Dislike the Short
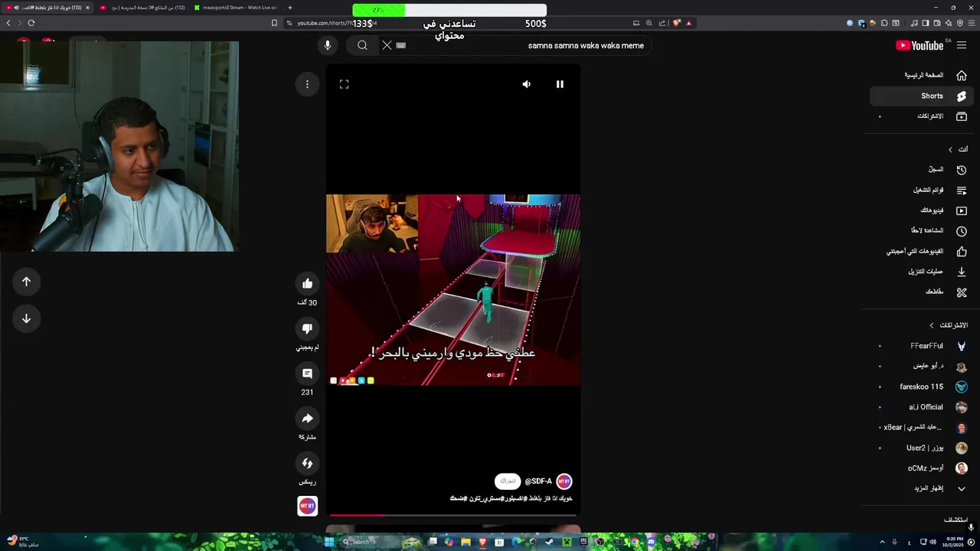 [x=307, y=328]
